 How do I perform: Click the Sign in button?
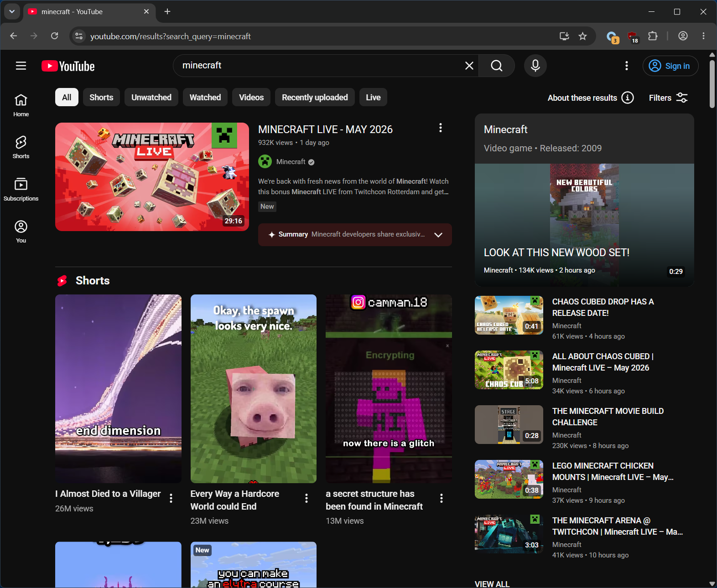pyautogui.click(x=670, y=66)
